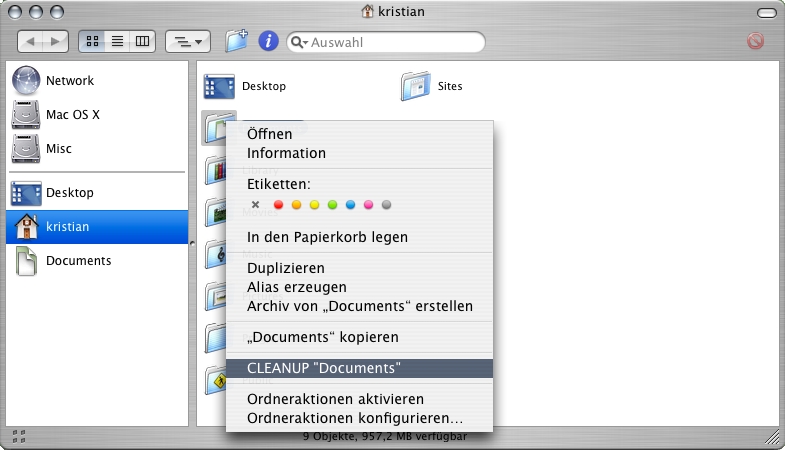The height and width of the screenshot is (450, 785).
Task: Select the Music folder icon
Action: click(x=216, y=254)
